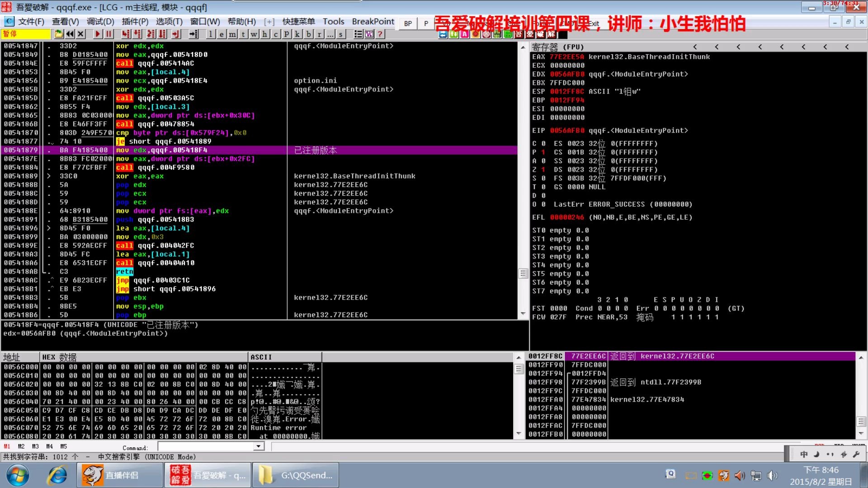Run the program with the red play icon
Viewport: 868px width, 488px height.
pos(98,34)
